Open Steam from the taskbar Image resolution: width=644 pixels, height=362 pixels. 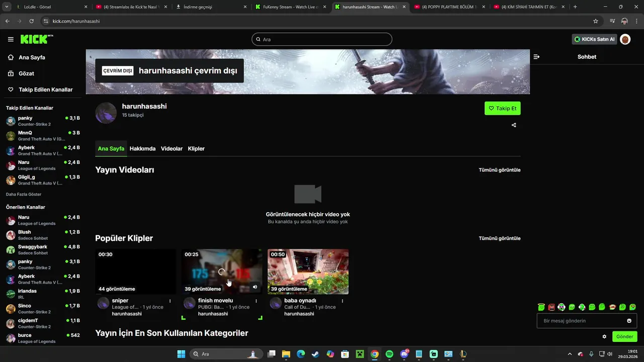[315, 354]
